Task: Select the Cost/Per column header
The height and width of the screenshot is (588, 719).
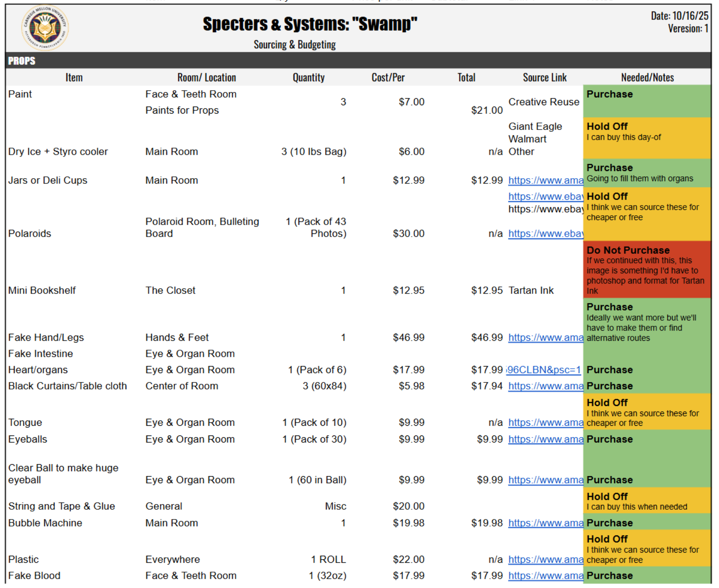Action: point(388,77)
